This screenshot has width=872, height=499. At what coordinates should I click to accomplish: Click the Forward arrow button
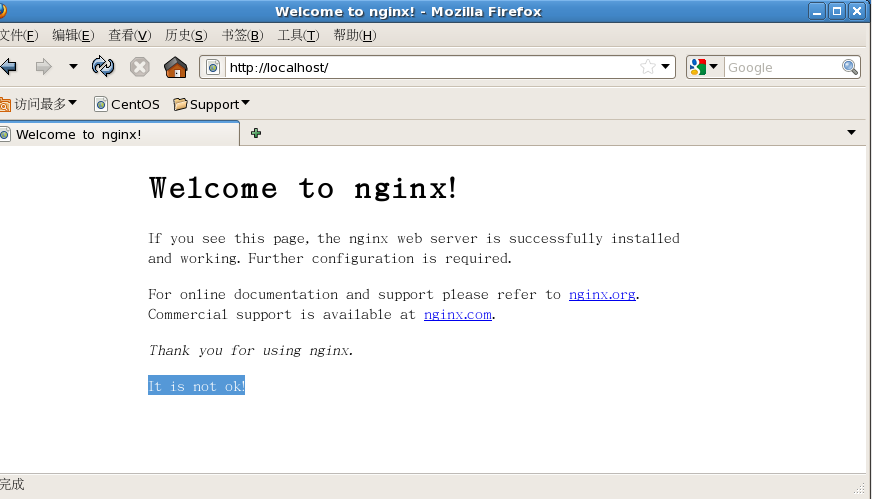[43, 67]
